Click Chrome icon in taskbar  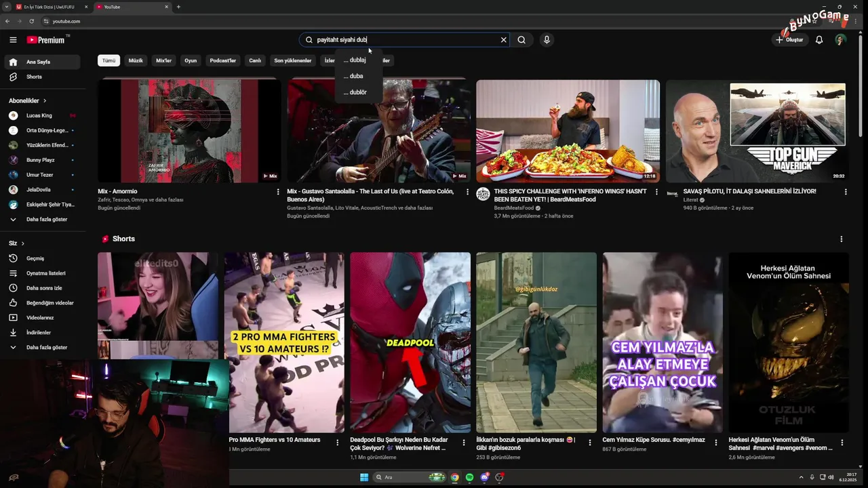pos(454,477)
